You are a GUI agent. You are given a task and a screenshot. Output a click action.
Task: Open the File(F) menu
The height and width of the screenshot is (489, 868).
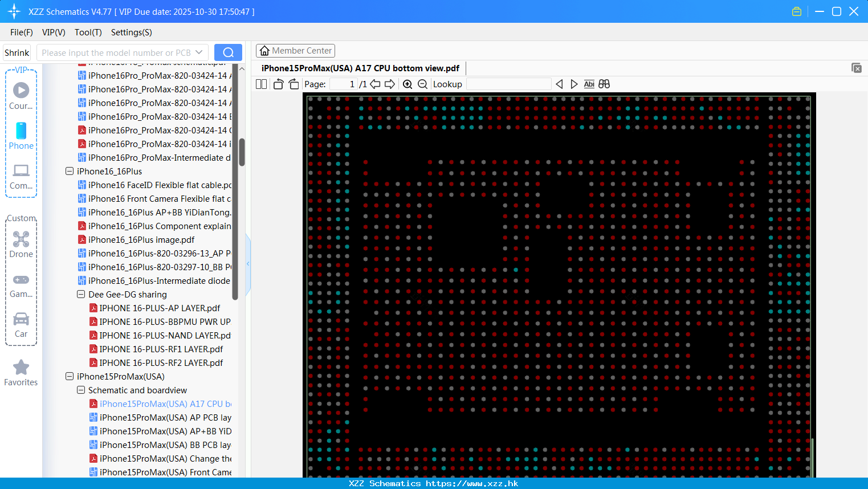[22, 32]
